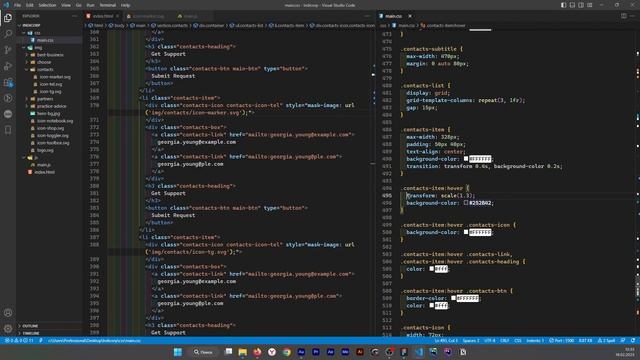Viewport: 640px width, 360px height.
Task: Switch to the main.css tab
Action: (x=393, y=16)
